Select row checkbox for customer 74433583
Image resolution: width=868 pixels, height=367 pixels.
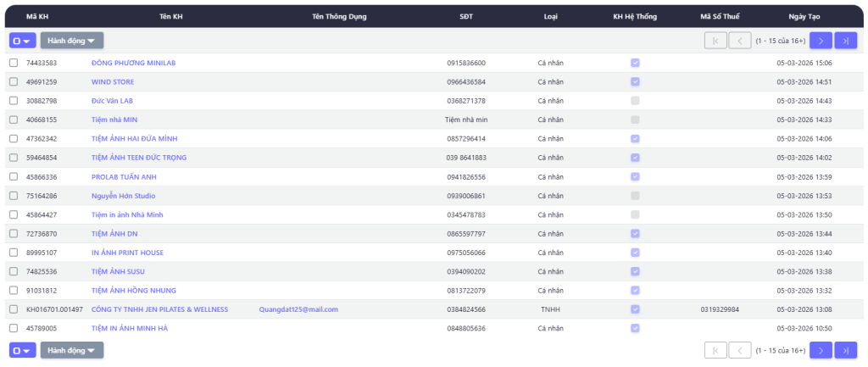pos(14,63)
